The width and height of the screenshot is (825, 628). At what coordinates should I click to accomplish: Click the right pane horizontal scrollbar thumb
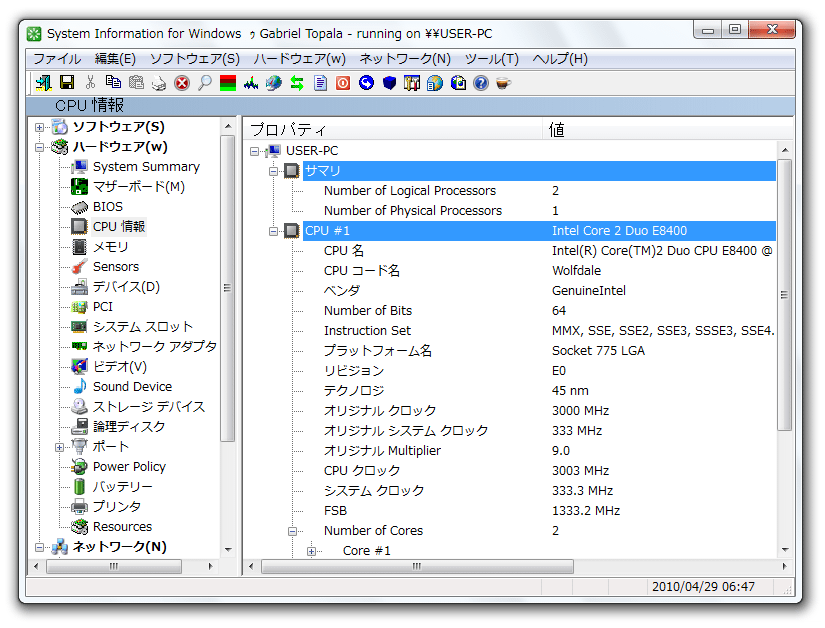[x=417, y=566]
